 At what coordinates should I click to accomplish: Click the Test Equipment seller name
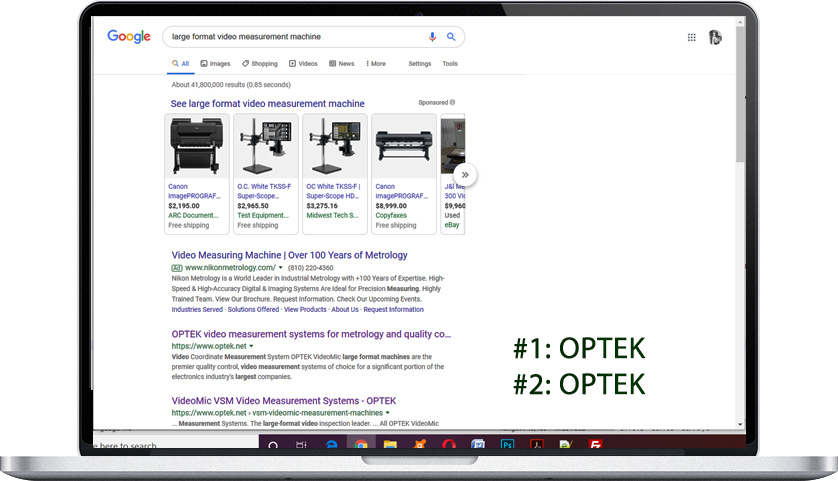pyautogui.click(x=262, y=215)
